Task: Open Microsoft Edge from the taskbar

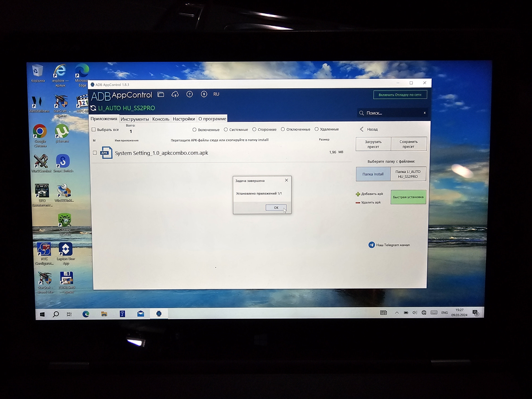Action: click(86, 314)
